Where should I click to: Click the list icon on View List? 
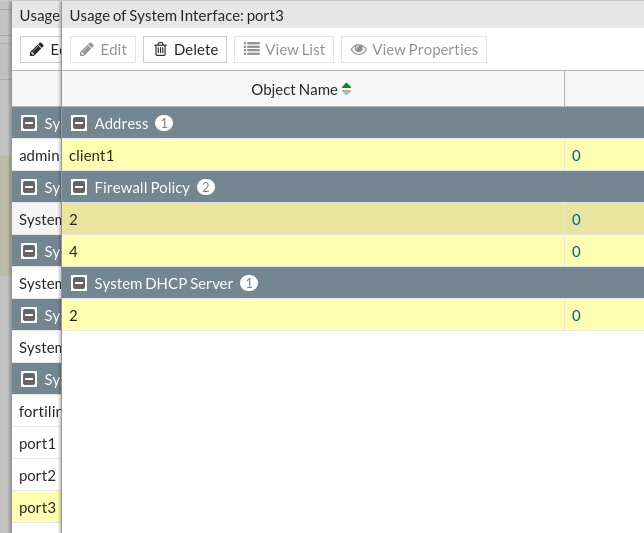[x=251, y=50]
